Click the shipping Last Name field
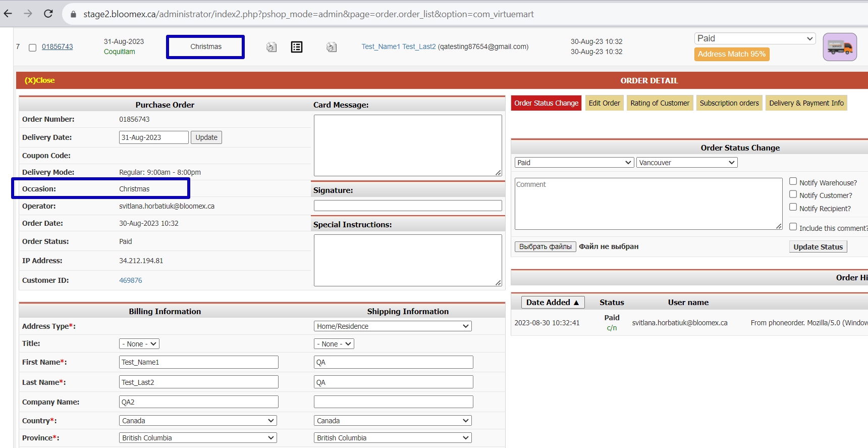The height and width of the screenshot is (448, 868). point(394,382)
